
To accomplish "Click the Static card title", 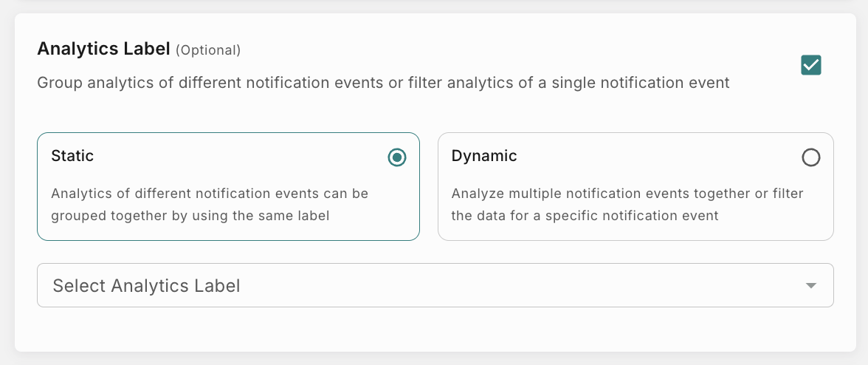I will [x=72, y=156].
